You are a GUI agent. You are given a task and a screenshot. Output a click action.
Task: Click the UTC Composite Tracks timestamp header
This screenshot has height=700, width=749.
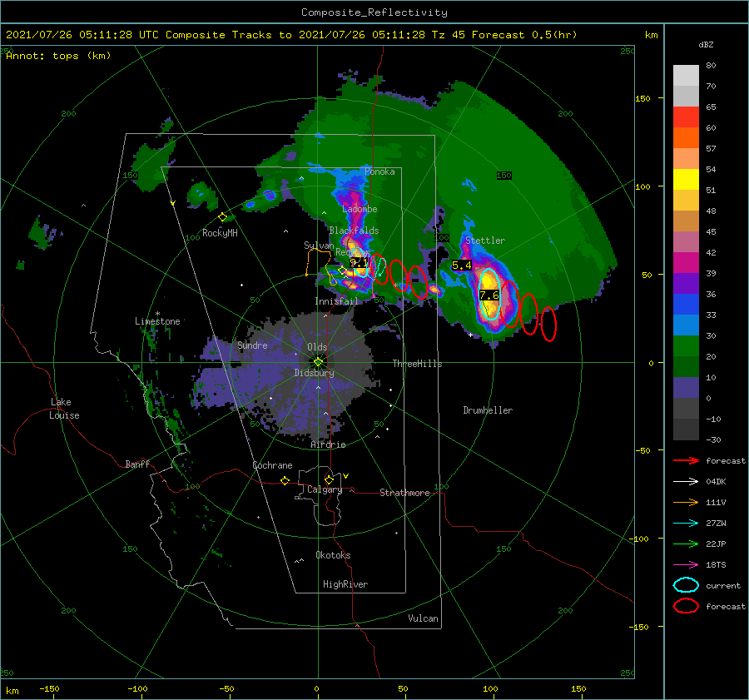coord(291,35)
